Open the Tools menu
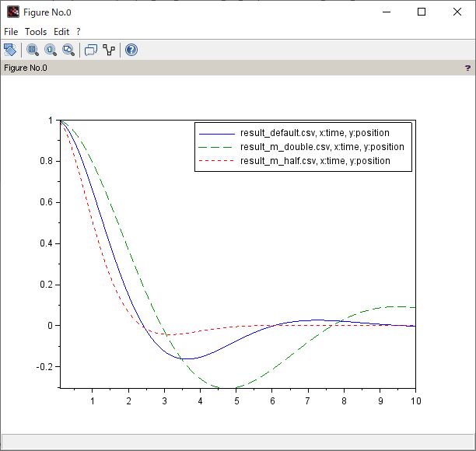The width and height of the screenshot is (476, 451). click(x=36, y=32)
